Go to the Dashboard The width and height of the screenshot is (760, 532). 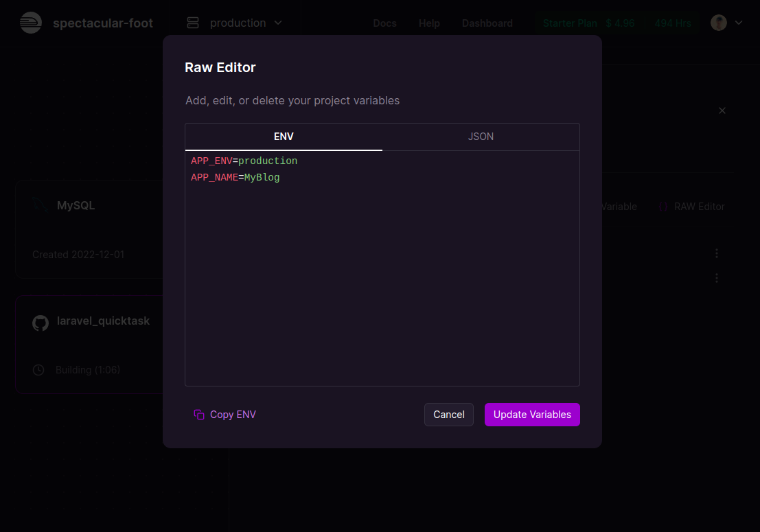(x=487, y=23)
